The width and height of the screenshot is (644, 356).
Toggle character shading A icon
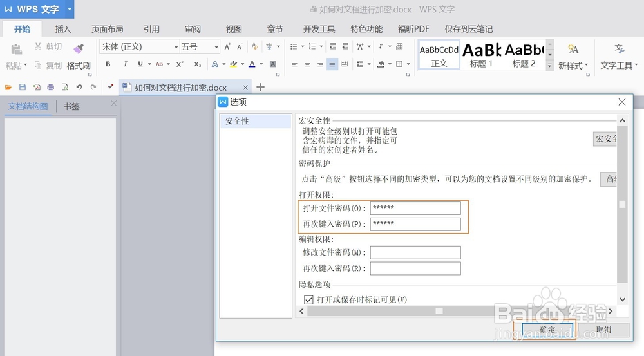[x=272, y=64]
